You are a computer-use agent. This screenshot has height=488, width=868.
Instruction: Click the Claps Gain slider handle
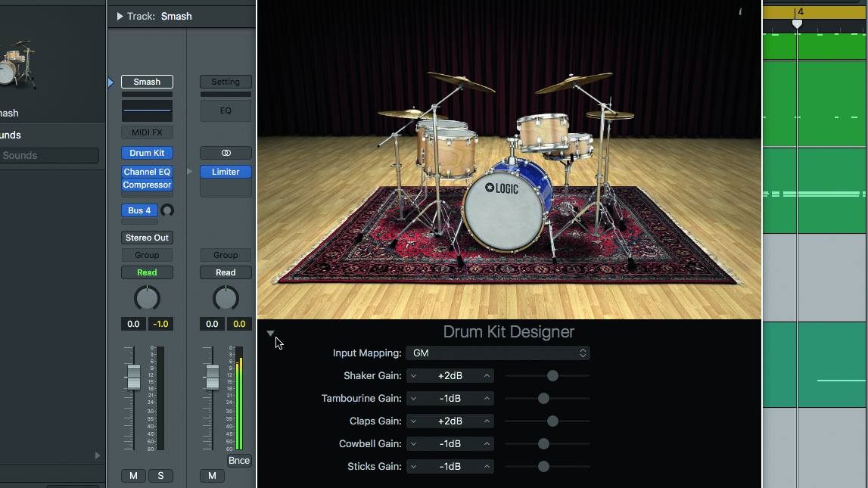[x=552, y=421]
